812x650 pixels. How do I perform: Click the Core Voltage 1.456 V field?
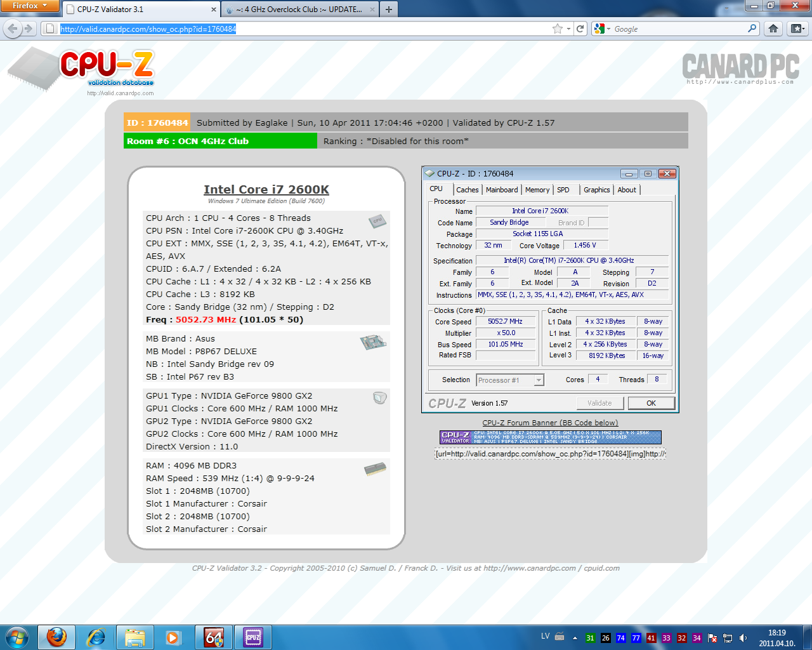pos(585,246)
